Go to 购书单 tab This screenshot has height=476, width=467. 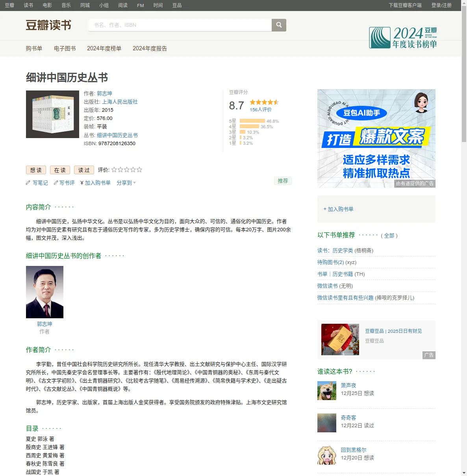(x=34, y=48)
